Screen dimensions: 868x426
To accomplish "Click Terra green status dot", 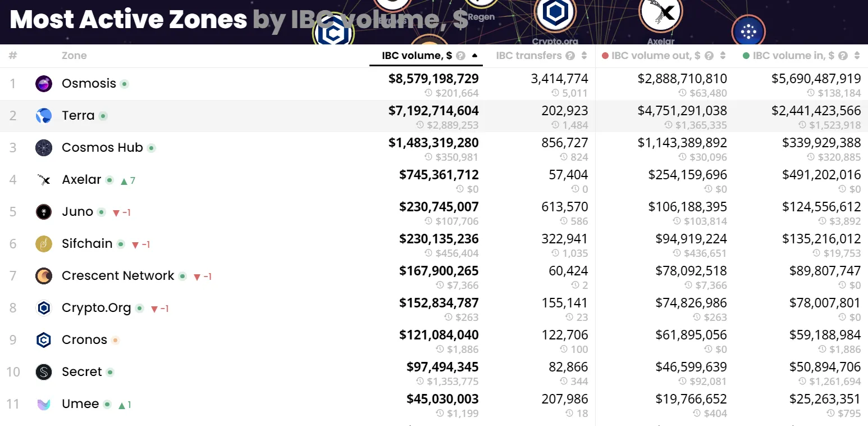I will [x=103, y=116].
